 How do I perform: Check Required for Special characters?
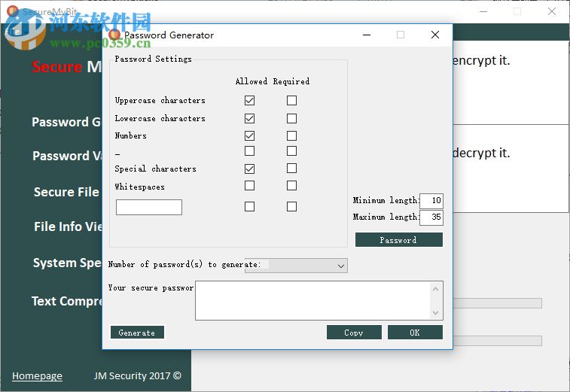291,169
